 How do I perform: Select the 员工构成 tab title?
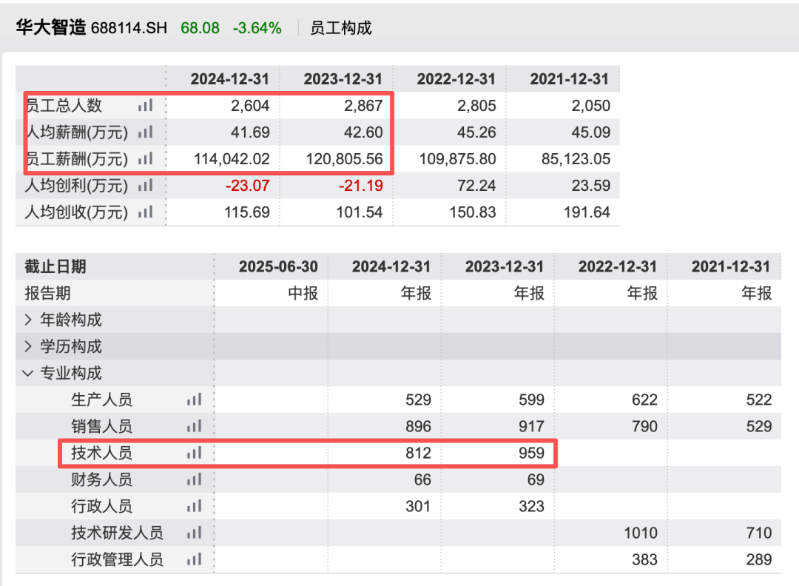coord(341,28)
